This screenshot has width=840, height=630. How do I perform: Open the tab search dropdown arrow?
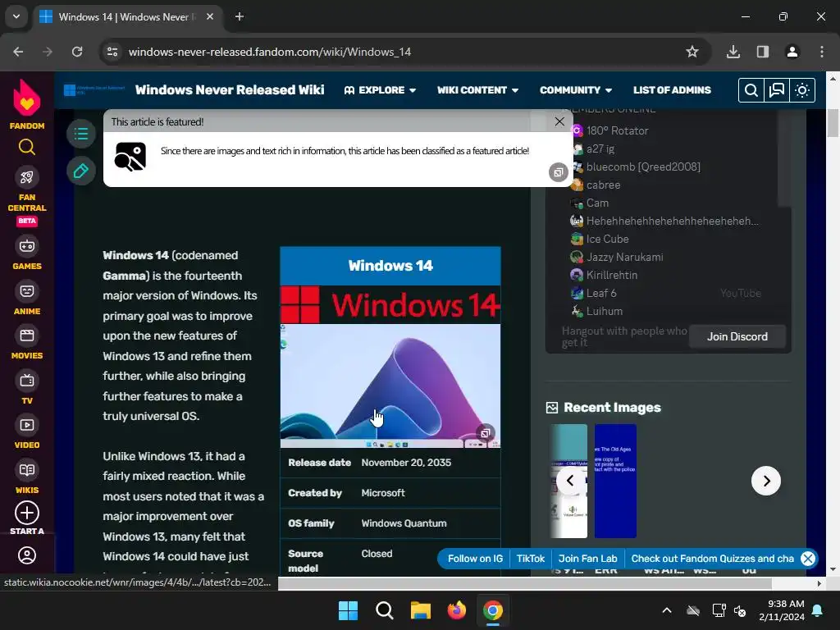pyautogui.click(x=16, y=16)
